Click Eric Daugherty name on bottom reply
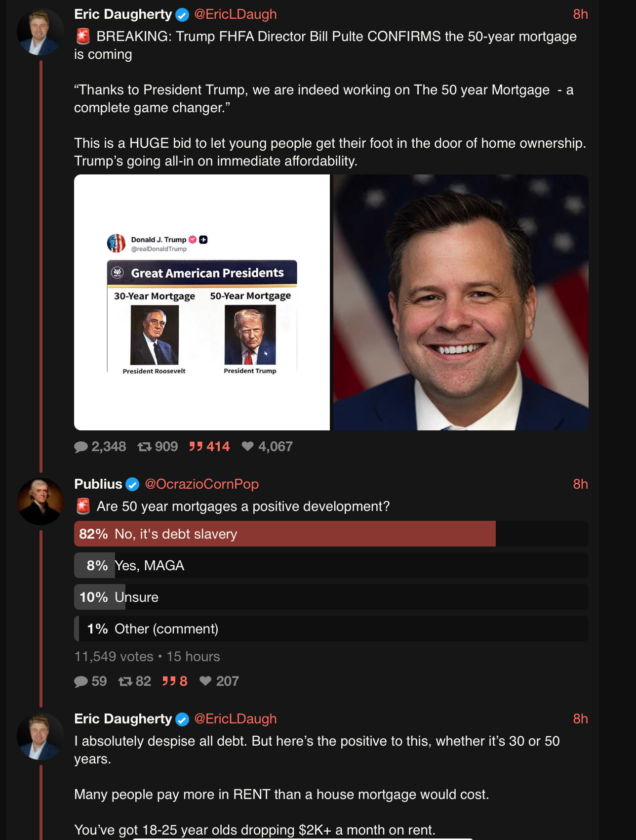Image resolution: width=636 pixels, height=840 pixels. 123,719
